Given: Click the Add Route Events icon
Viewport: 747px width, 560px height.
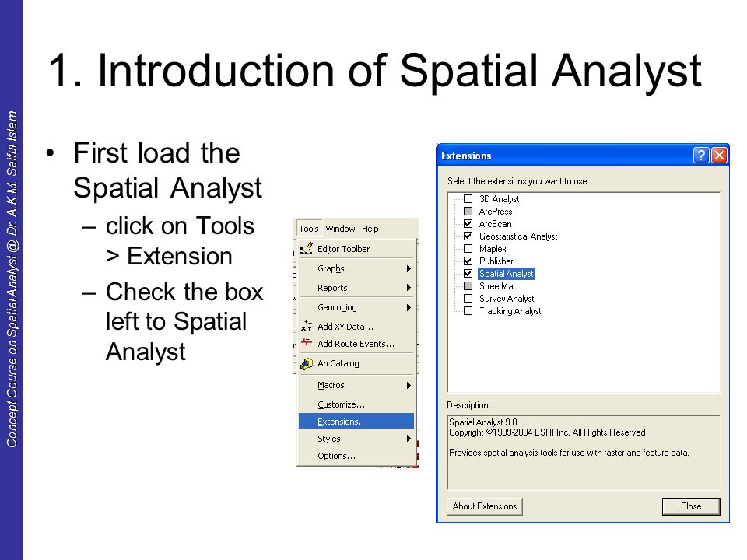Looking at the screenshot, I should pyautogui.click(x=307, y=343).
